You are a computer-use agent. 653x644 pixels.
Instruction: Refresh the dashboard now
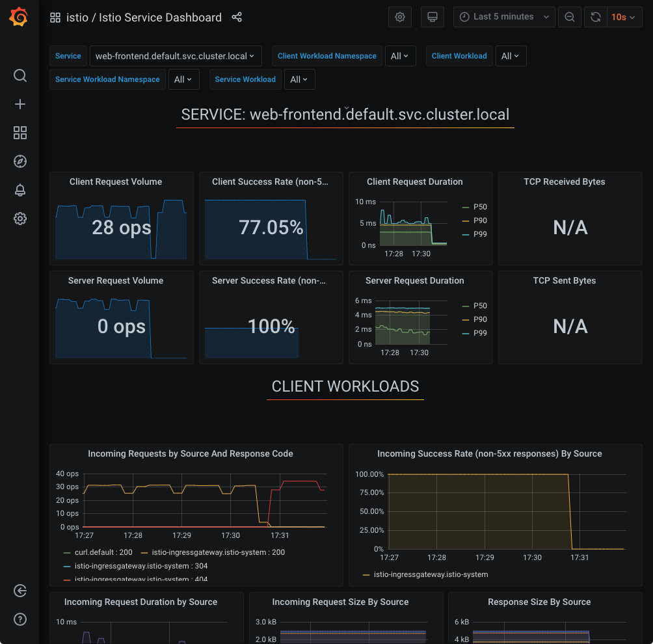[x=595, y=17]
